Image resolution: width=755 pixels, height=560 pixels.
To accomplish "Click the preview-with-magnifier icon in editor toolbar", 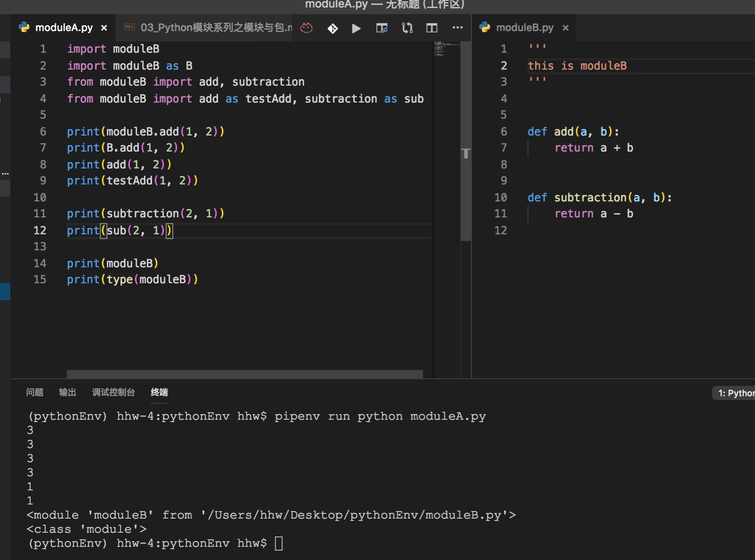I will [382, 28].
